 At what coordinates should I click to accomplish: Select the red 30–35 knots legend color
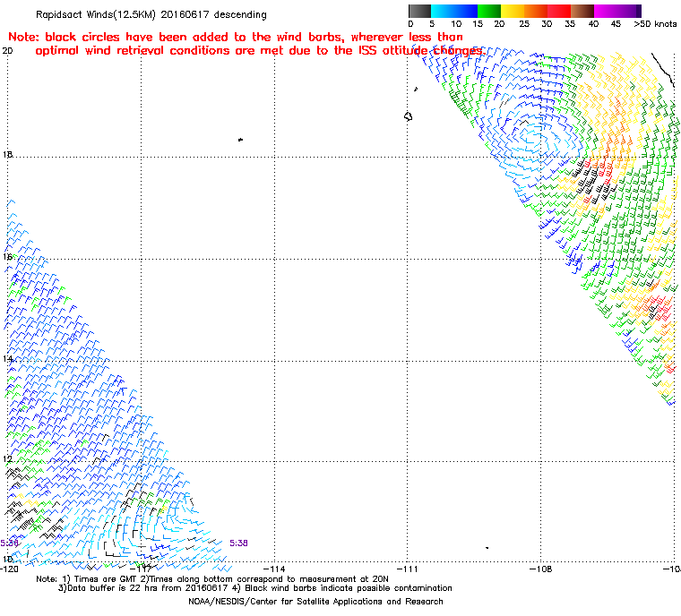coord(559,11)
